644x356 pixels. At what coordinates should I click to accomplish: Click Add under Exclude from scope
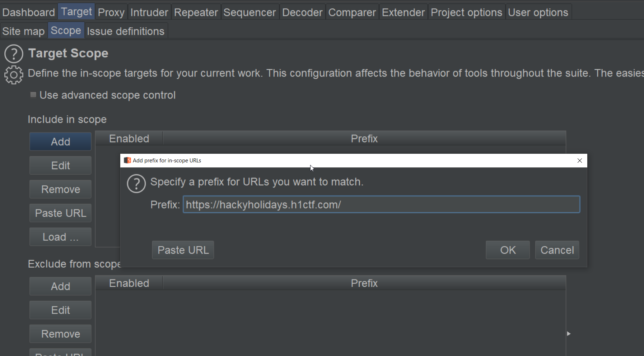(x=60, y=286)
